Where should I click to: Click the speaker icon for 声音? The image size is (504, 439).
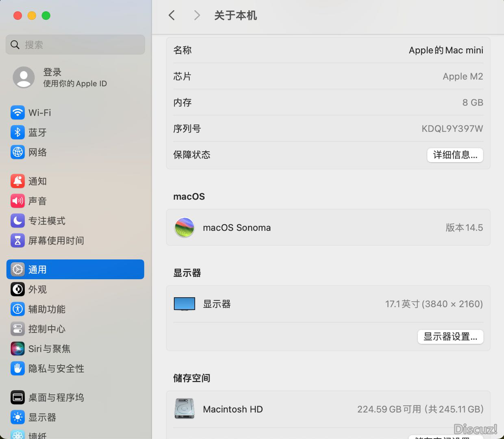tap(17, 201)
